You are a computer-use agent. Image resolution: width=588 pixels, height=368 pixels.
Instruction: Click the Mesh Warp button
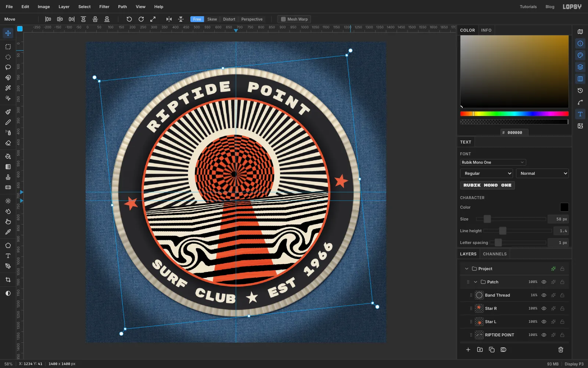click(x=294, y=19)
